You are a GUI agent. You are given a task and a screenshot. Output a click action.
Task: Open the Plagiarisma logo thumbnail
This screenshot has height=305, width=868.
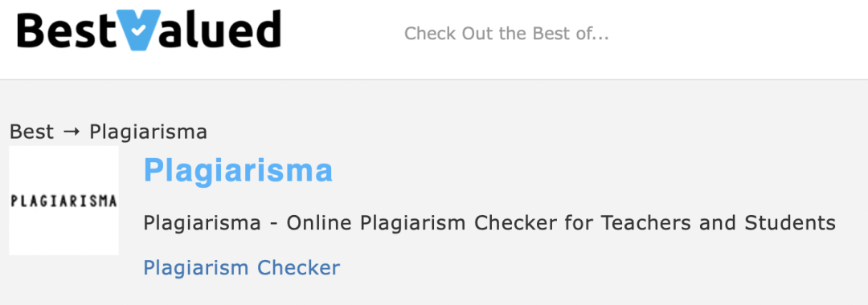point(63,201)
